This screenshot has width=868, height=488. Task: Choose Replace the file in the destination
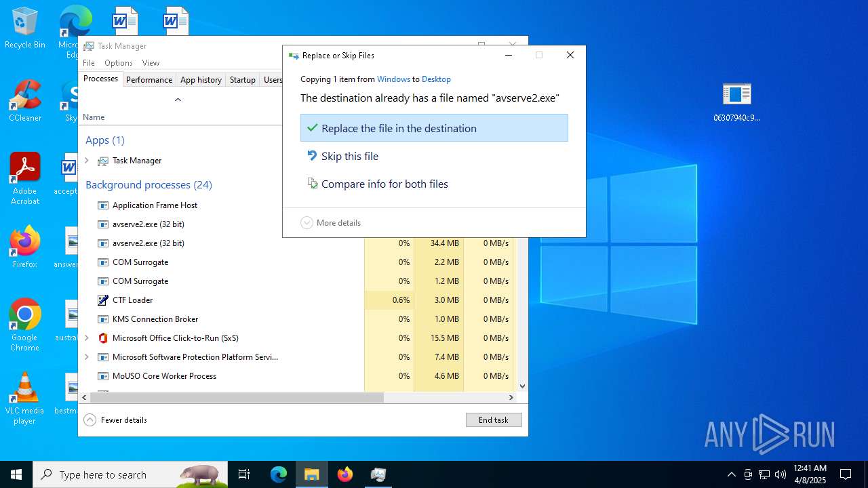tap(434, 128)
